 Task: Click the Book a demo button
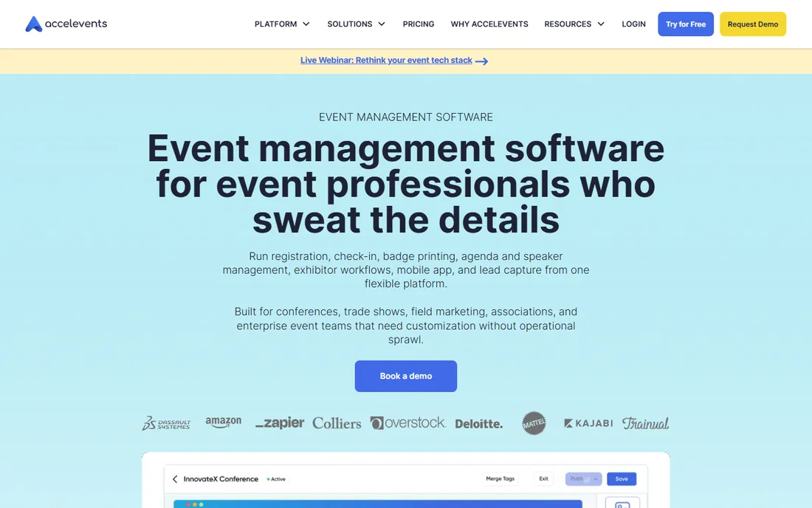pyautogui.click(x=405, y=376)
